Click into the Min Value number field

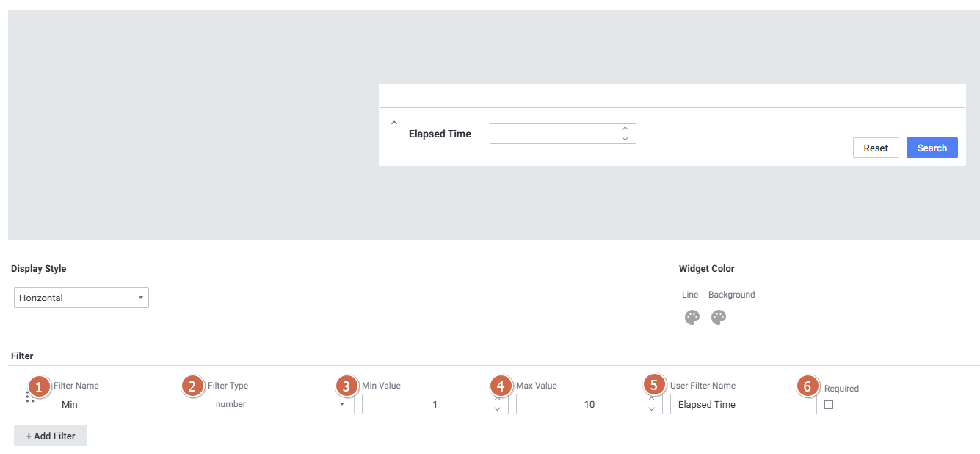coord(426,404)
